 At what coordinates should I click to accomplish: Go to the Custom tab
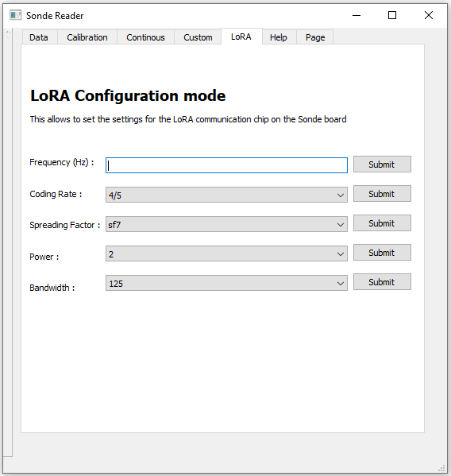(x=198, y=37)
